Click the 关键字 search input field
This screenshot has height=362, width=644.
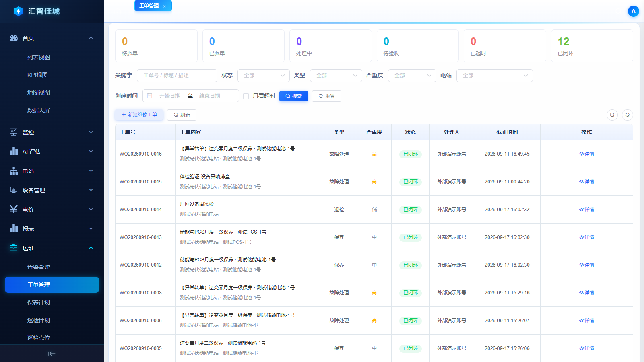click(x=177, y=76)
